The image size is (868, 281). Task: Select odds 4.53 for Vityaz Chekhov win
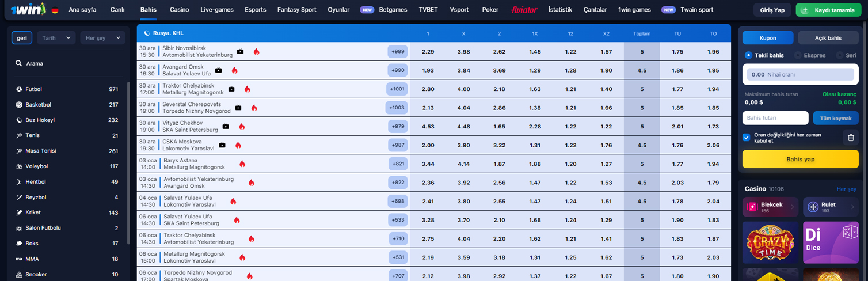428,127
